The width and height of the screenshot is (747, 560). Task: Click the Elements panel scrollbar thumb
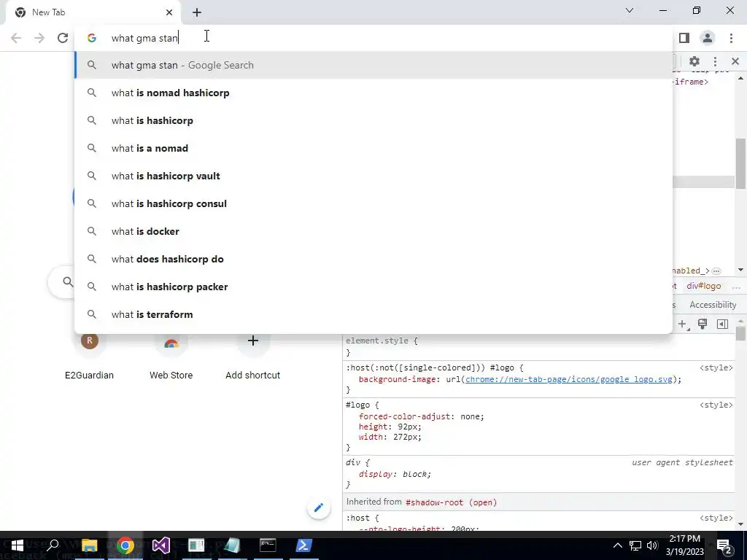click(x=740, y=163)
